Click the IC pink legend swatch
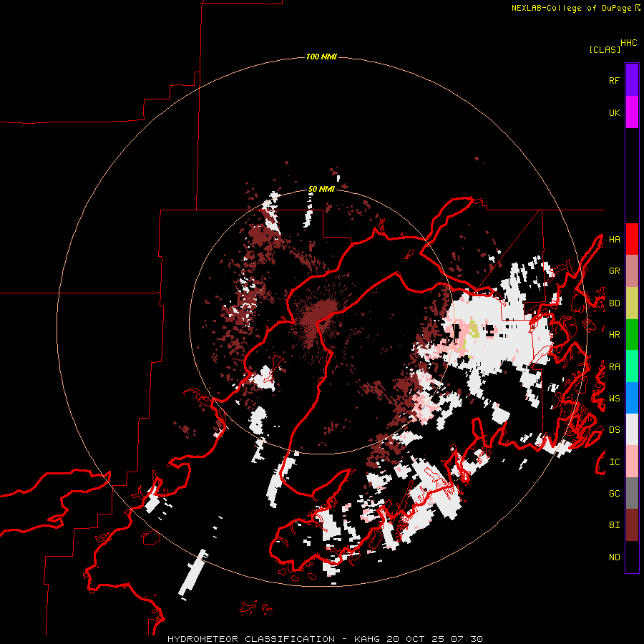The image size is (644, 644). [632, 462]
